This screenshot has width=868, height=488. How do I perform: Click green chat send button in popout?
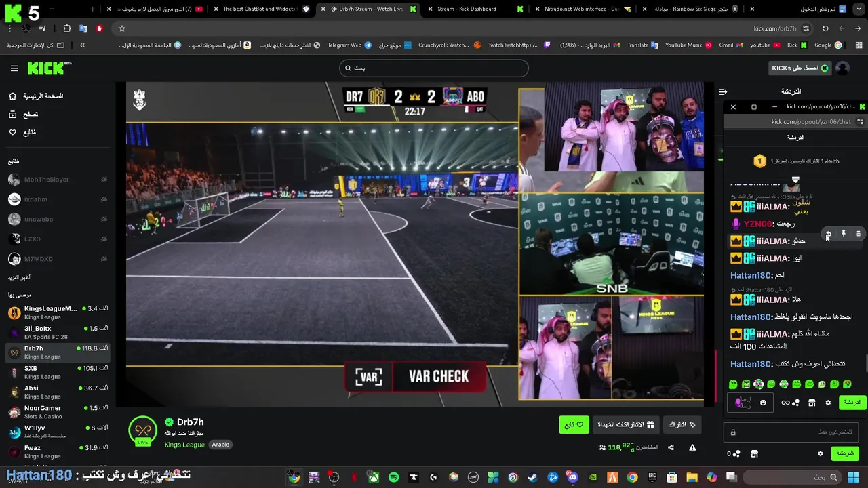852,403
